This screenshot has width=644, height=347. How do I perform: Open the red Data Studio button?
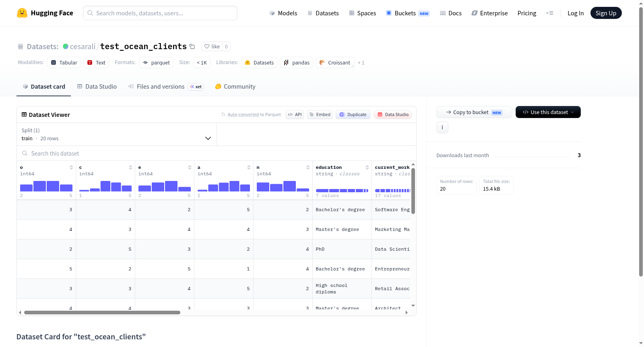[393, 114]
